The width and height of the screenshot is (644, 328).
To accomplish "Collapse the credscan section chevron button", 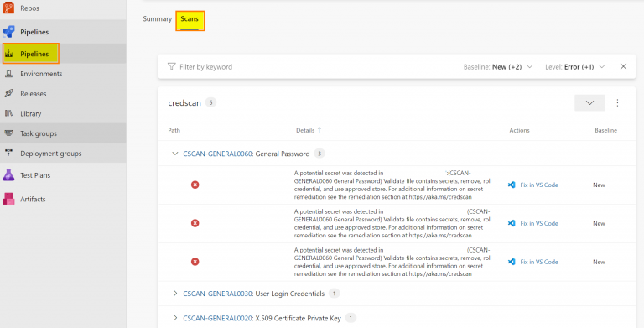I will [x=589, y=102].
